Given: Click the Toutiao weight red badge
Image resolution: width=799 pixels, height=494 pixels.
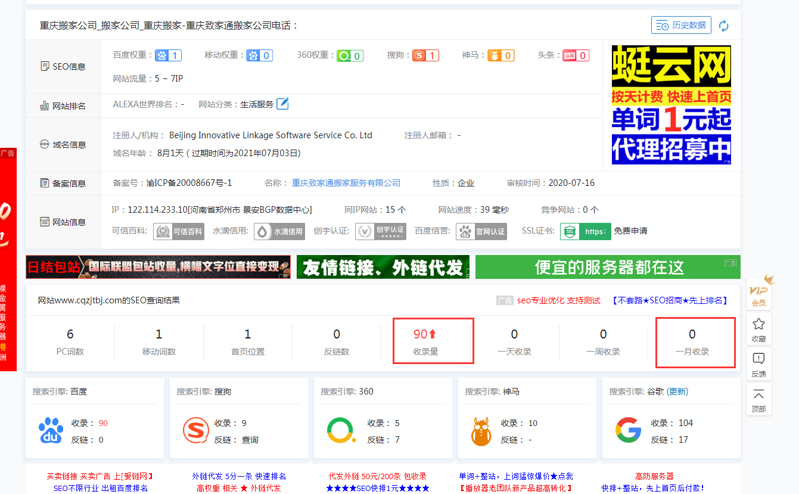Looking at the screenshot, I should pos(576,56).
